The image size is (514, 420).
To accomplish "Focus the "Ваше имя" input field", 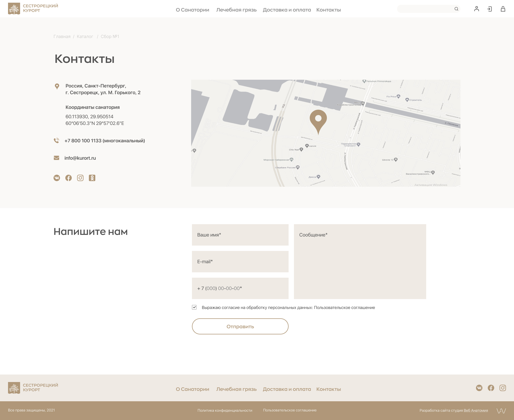I will point(240,235).
